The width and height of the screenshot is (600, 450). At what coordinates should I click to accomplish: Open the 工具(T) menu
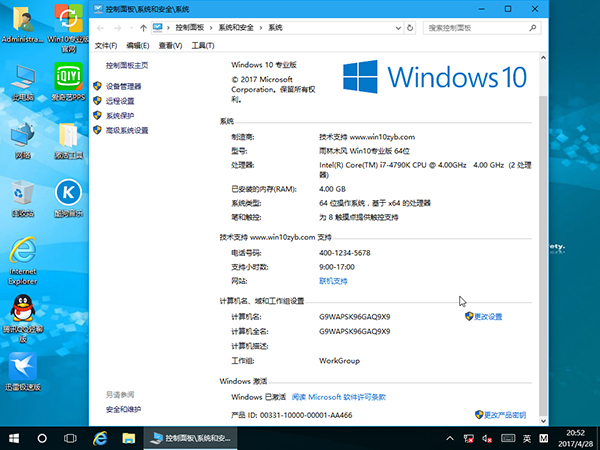coord(202,46)
